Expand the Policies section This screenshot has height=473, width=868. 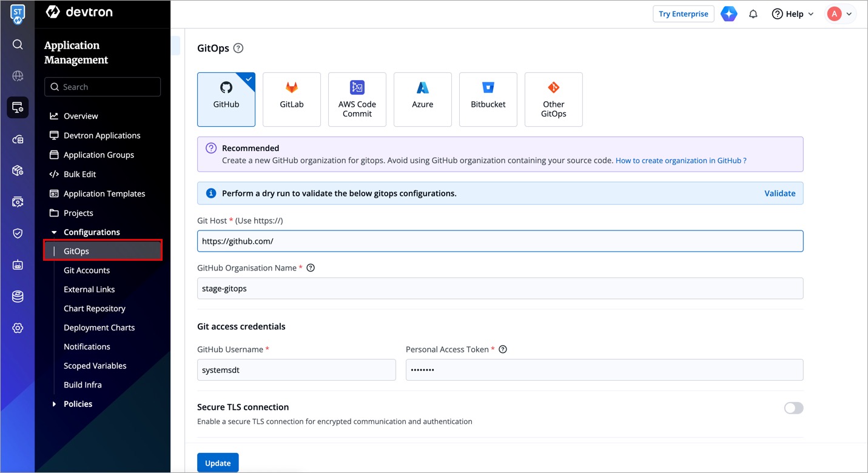tap(54, 404)
